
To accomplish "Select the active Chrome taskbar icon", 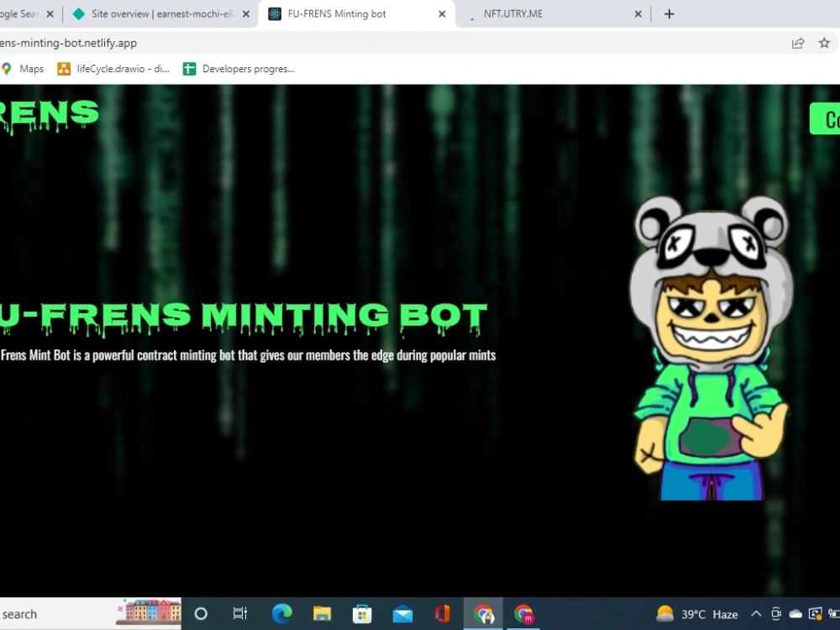I will coord(483,614).
